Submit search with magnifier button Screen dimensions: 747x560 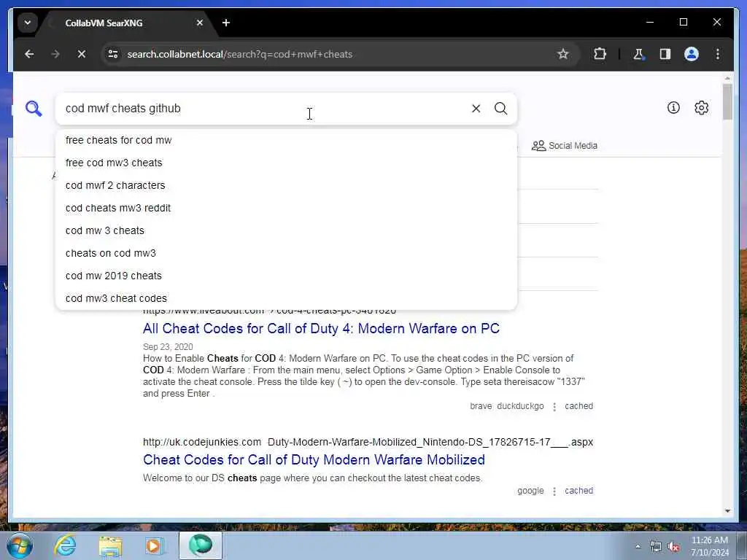click(x=500, y=109)
